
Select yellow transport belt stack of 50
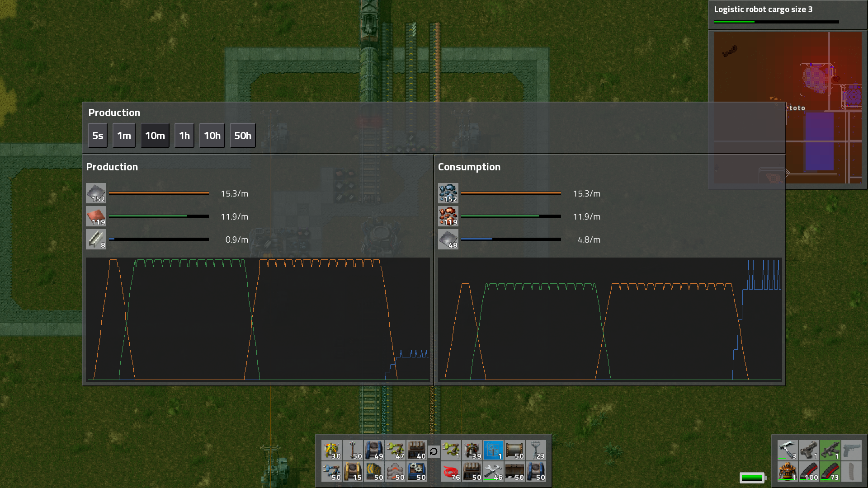[374, 471]
